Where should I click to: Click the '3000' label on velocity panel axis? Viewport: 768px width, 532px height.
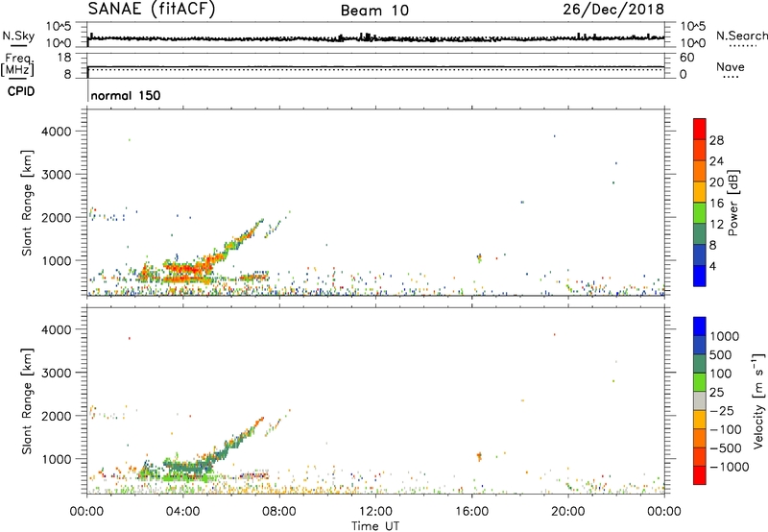tap(56, 373)
